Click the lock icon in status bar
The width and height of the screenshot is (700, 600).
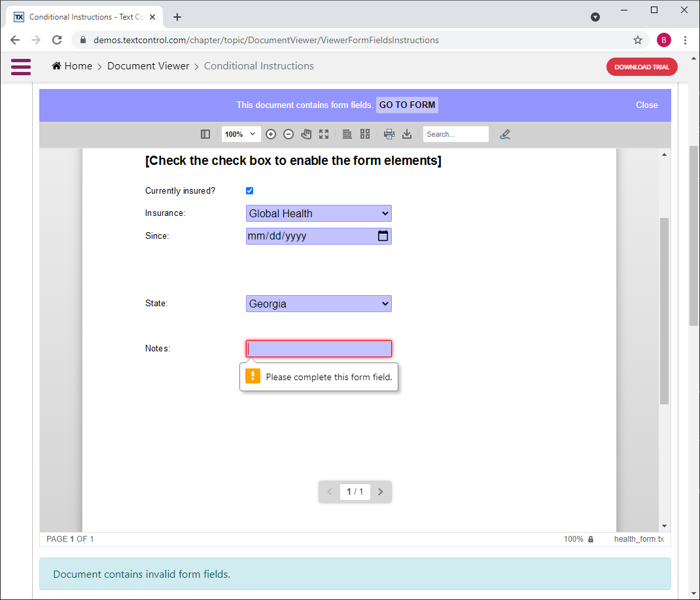[x=591, y=539]
